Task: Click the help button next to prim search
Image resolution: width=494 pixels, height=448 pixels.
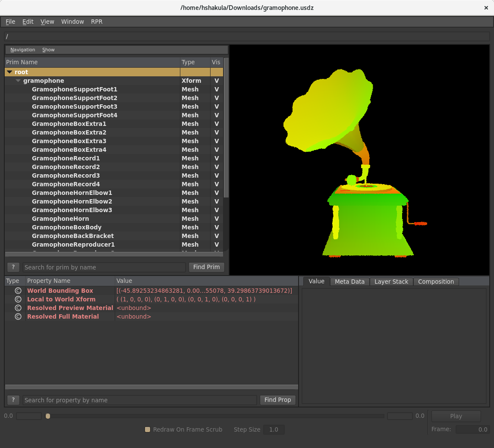Action: 13,267
